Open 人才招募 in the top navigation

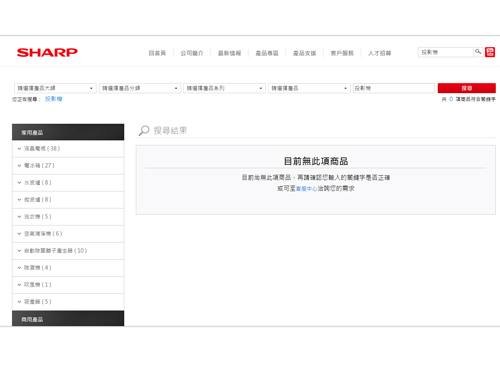tap(380, 53)
